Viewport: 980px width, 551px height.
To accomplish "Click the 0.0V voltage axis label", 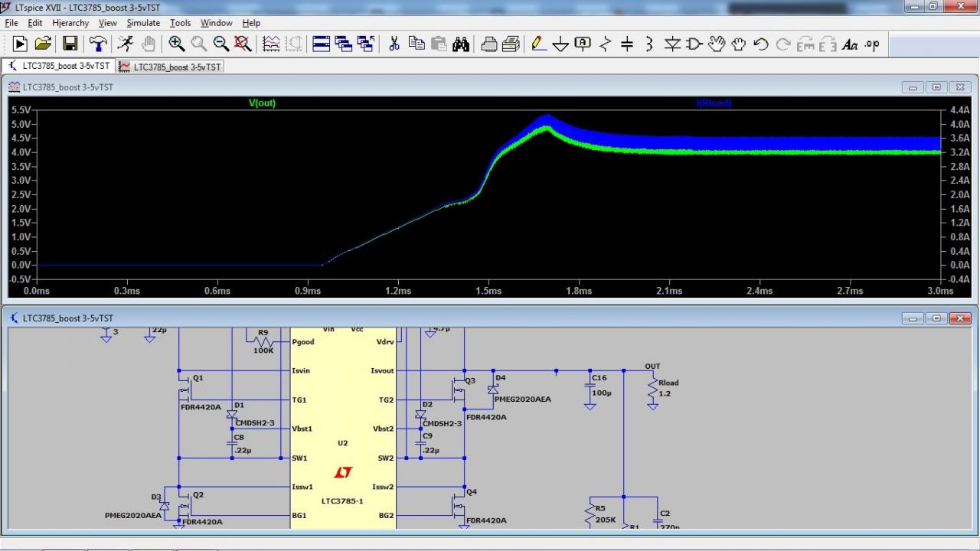I will [x=21, y=265].
